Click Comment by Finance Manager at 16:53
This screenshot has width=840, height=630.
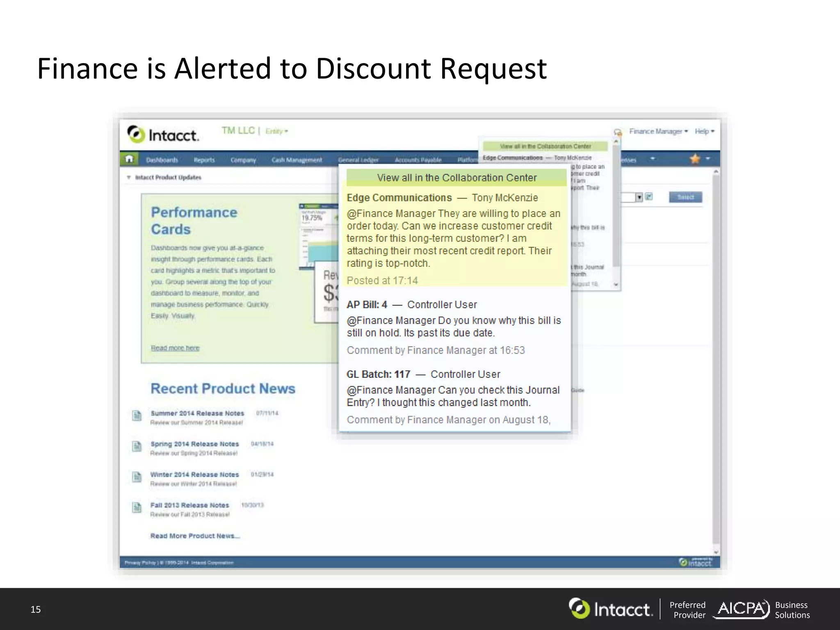click(436, 350)
